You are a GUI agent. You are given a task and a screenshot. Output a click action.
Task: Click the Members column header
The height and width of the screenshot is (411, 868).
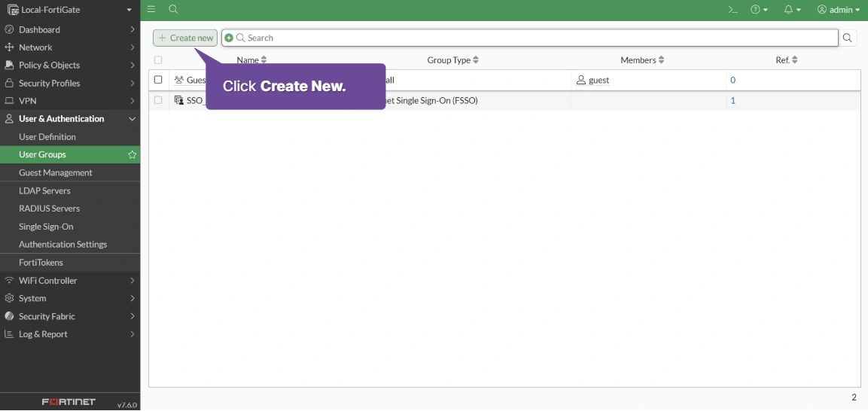click(x=638, y=59)
